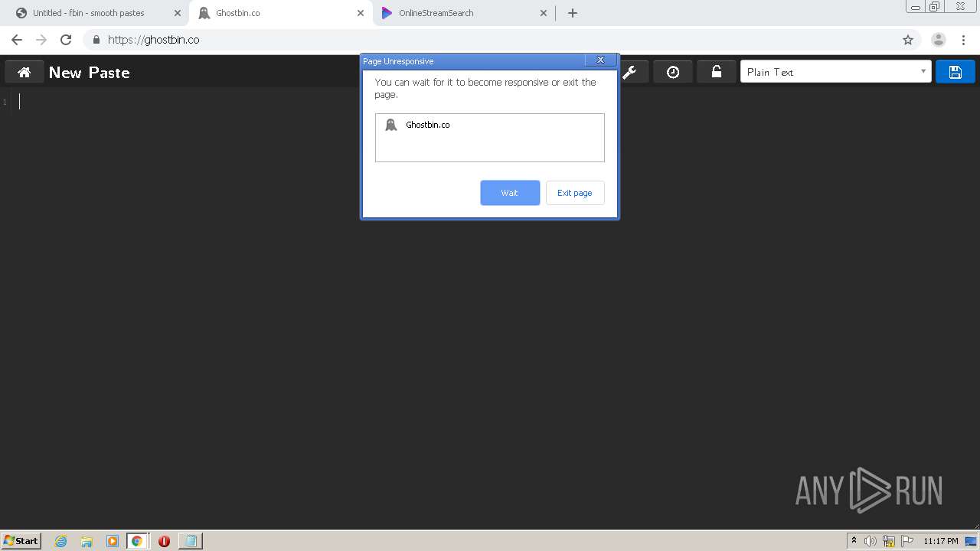
Task: Close the Untitled fbin tab
Action: [178, 13]
